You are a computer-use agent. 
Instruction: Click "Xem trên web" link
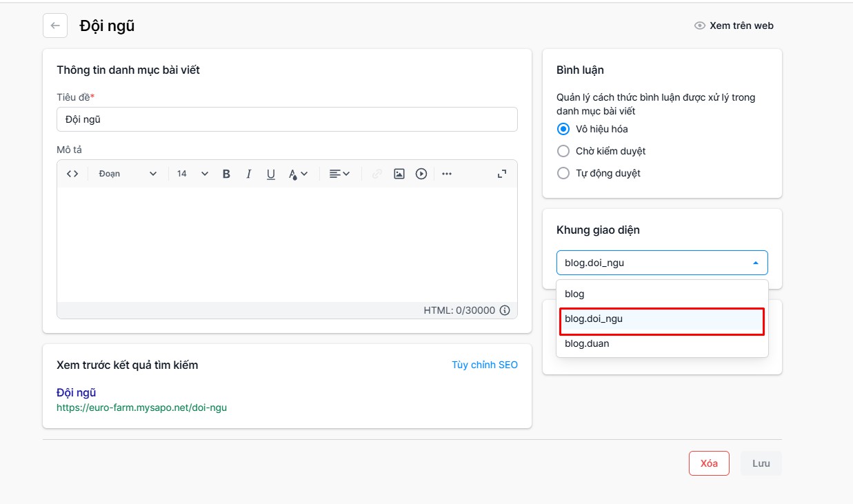coord(734,26)
